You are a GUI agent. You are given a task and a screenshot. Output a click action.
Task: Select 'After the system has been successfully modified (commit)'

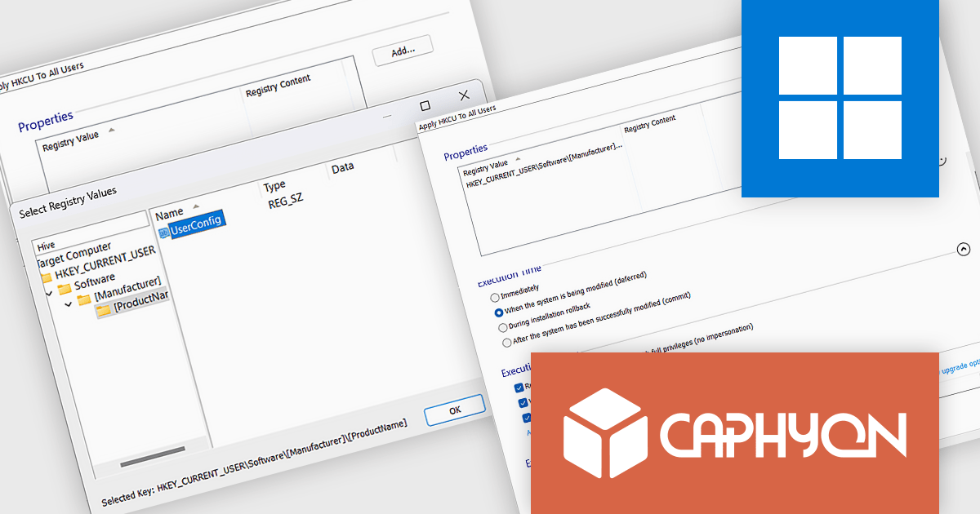click(x=507, y=342)
